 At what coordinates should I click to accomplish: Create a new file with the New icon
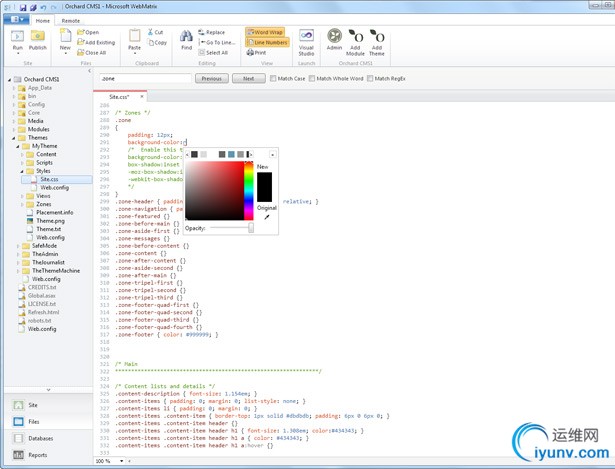[65, 36]
